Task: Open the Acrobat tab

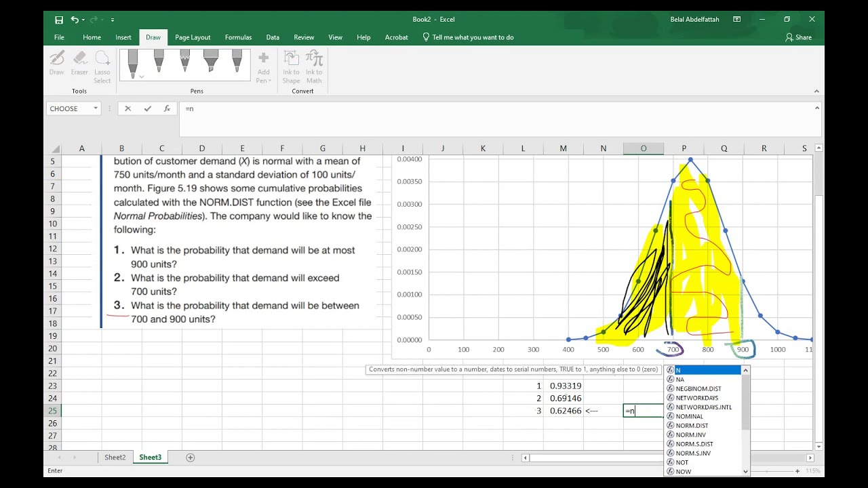Action: (396, 37)
